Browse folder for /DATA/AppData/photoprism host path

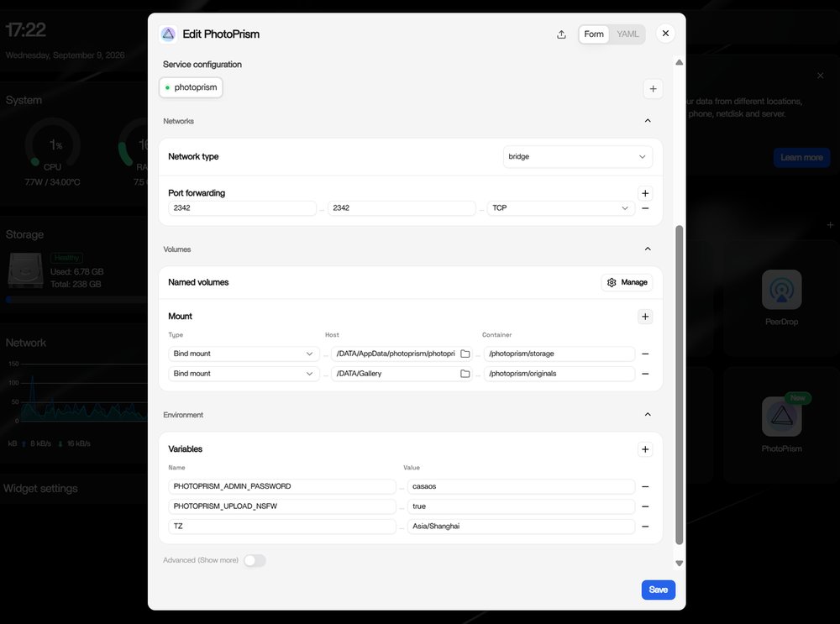[x=465, y=354]
